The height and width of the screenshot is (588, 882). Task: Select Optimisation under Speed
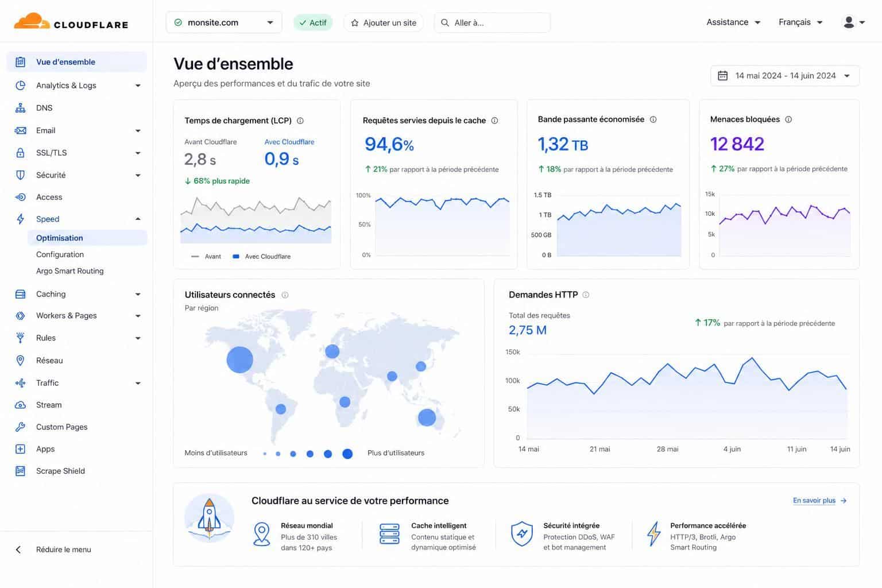[x=87, y=238]
